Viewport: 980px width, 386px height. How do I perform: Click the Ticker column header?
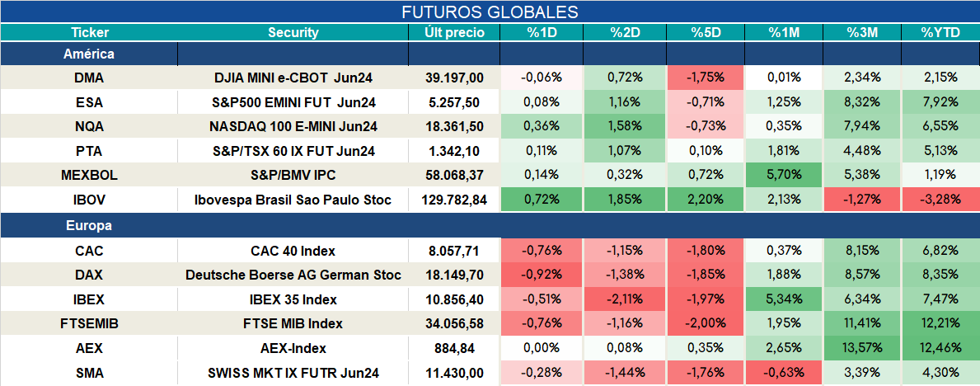point(89,33)
